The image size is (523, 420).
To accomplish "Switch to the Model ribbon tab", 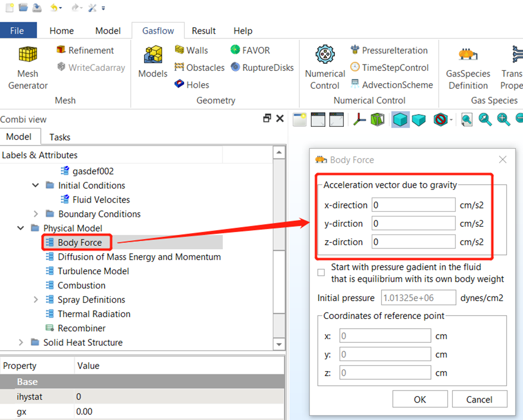I will [x=108, y=31].
